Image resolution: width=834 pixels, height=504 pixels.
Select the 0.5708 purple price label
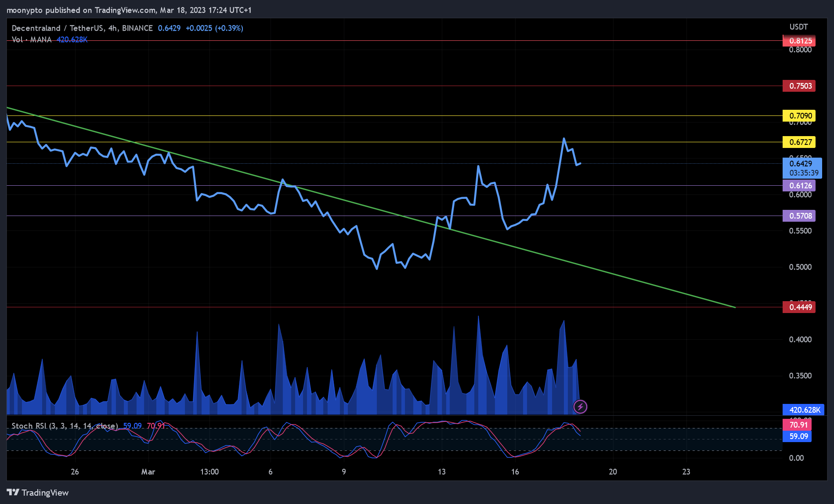(x=799, y=216)
